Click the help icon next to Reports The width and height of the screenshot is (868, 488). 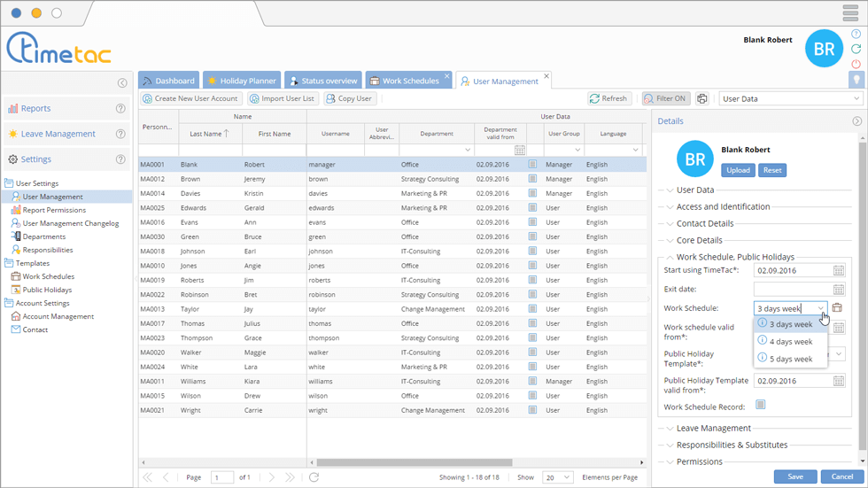(x=120, y=109)
